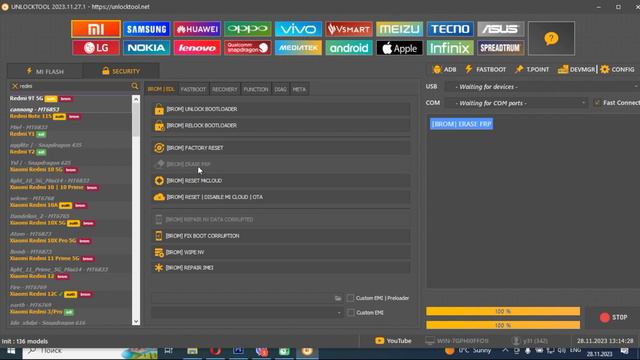Enable the lower Custom EMI checkbox
Viewport: 640px width, 360px height.
350,313
